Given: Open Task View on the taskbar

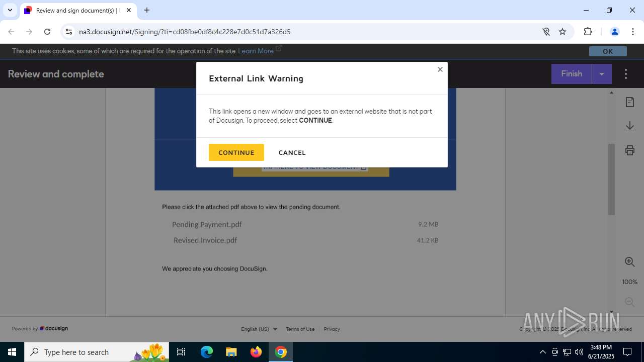Looking at the screenshot, I should (182, 352).
